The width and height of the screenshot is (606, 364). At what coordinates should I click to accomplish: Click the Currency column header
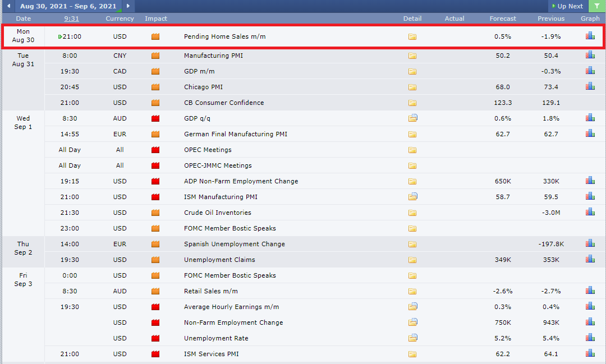(120, 19)
